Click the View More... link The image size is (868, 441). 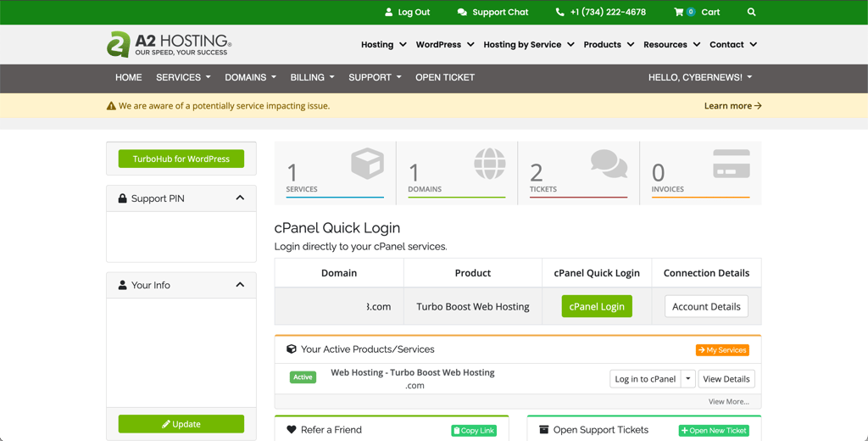click(728, 402)
